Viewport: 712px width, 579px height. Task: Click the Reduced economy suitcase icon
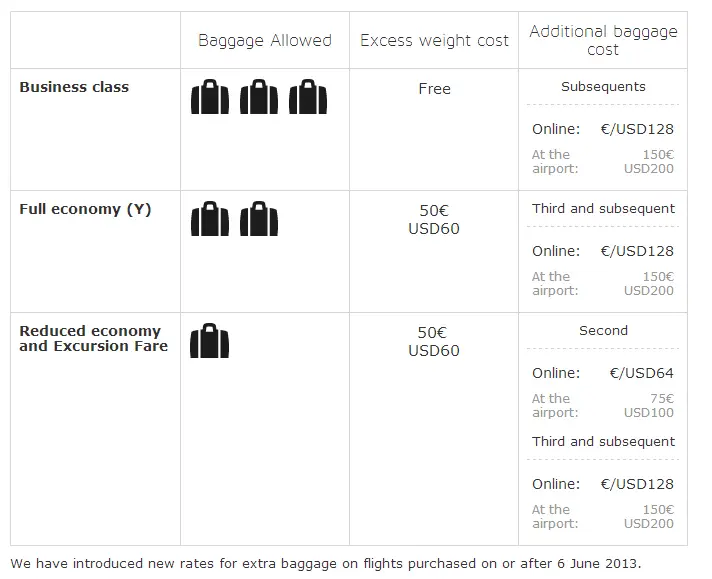click(209, 341)
